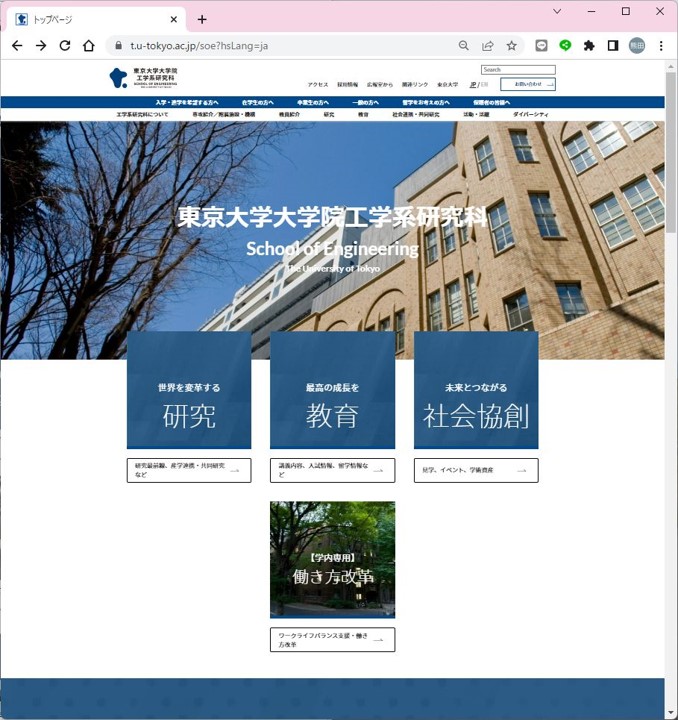
Task: Open a new browser tab
Action: coord(202,19)
